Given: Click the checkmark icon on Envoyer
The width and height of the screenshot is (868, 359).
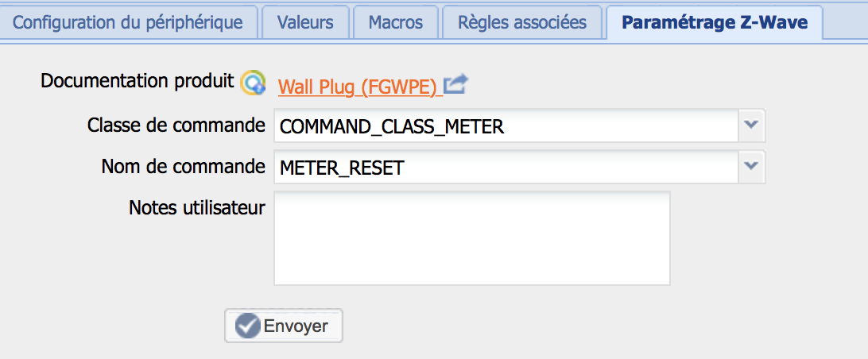Looking at the screenshot, I should 247,326.
